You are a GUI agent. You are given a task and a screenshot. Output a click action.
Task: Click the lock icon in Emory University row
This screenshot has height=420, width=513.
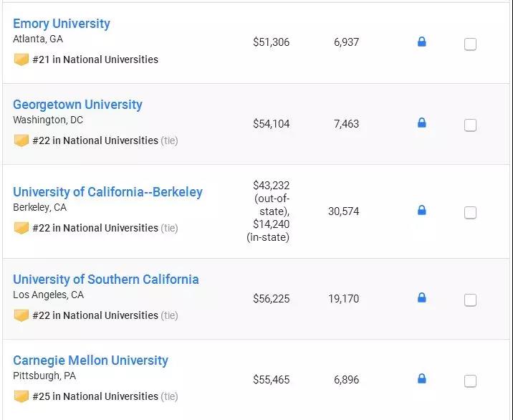coord(421,42)
